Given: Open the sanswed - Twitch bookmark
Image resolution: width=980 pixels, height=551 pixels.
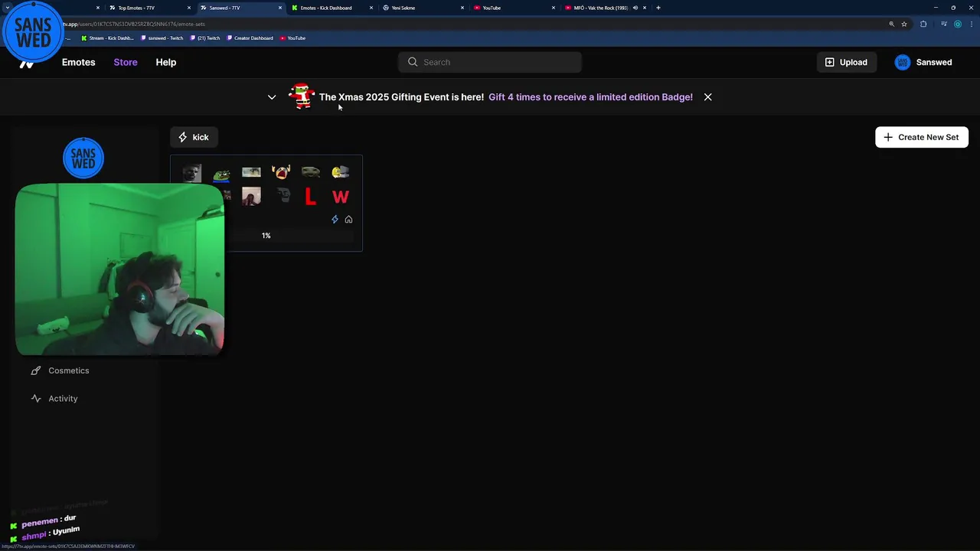Looking at the screenshot, I should [x=162, y=38].
